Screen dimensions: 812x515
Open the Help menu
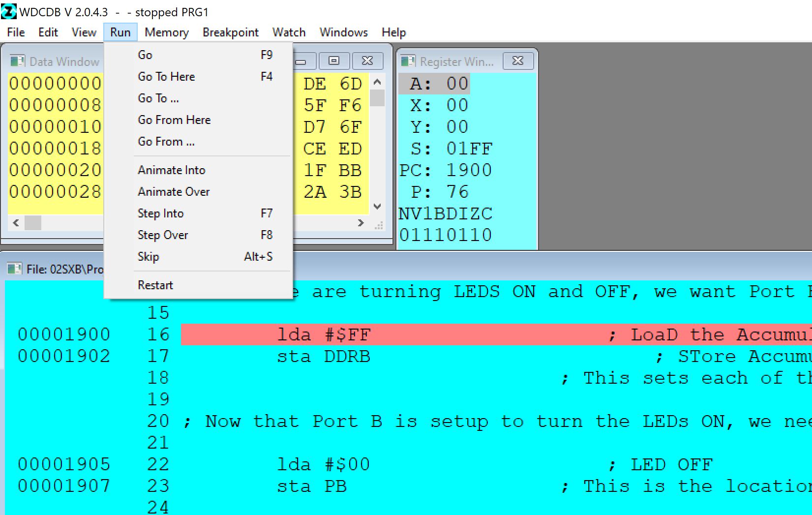tap(394, 32)
